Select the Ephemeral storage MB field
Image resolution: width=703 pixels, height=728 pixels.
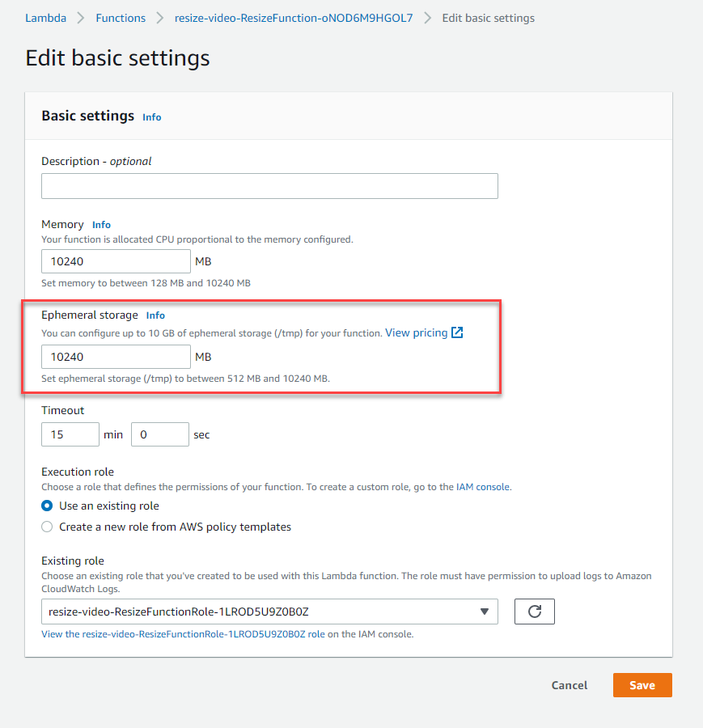pos(116,357)
